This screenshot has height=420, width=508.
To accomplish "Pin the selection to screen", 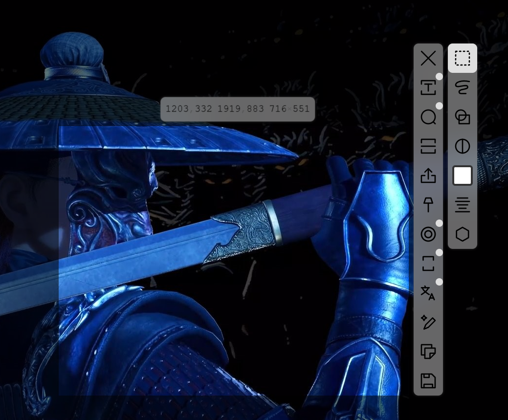I will pyautogui.click(x=428, y=205).
